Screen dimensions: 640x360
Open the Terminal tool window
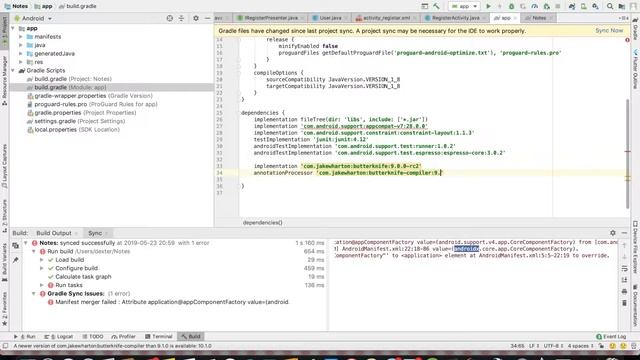[x=159, y=336]
